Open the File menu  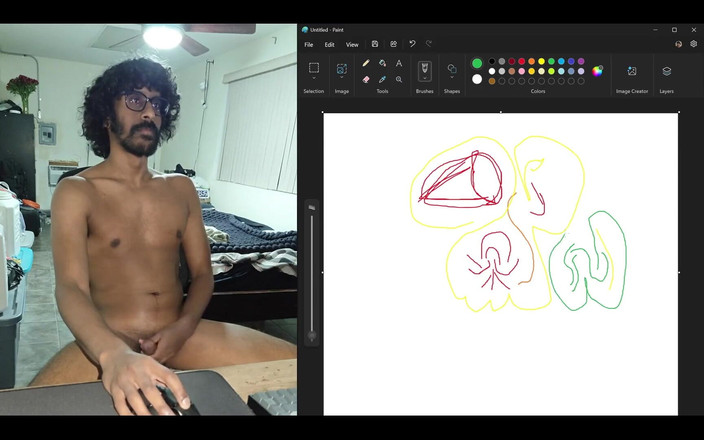click(x=308, y=44)
